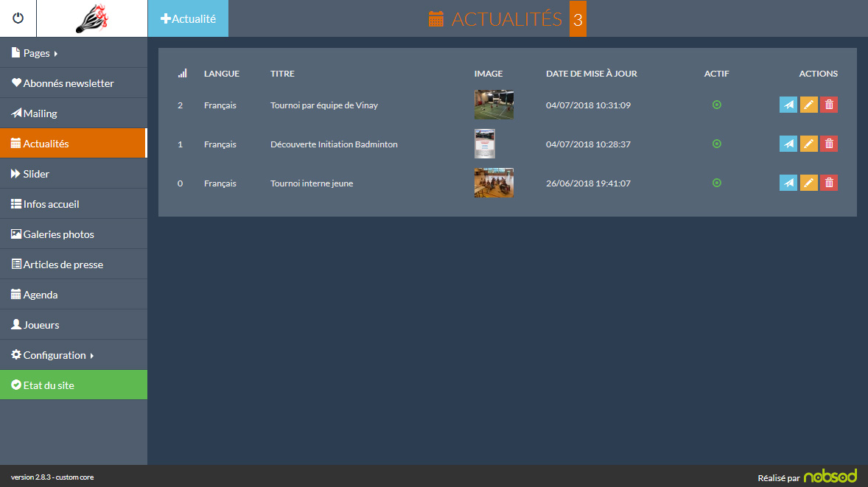
Task: Open thumbnail of Tournoi par équipe de Vinay
Action: click(494, 105)
